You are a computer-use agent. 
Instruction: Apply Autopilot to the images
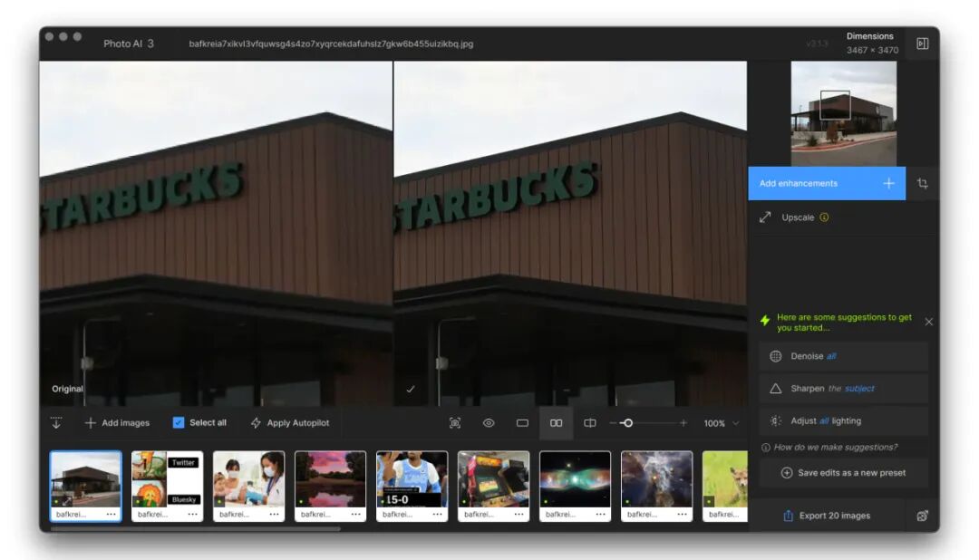290,422
